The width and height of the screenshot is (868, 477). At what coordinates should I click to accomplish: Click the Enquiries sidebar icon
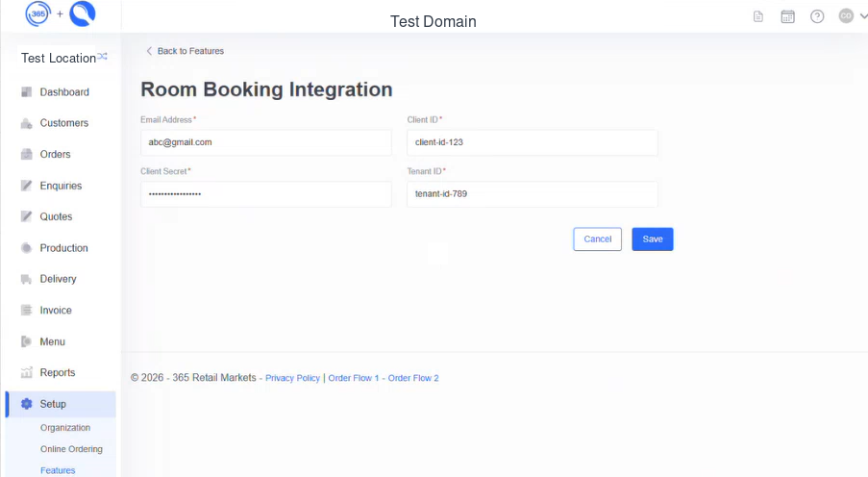[x=27, y=186]
